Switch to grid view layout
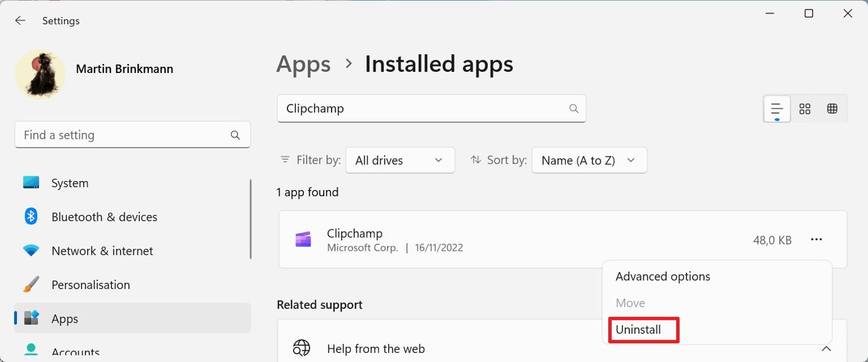The image size is (868, 362). (832, 109)
